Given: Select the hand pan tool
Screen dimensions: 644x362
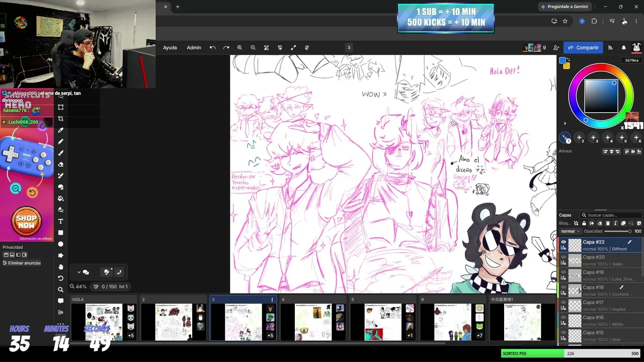Looking at the screenshot, I should click(x=61, y=267).
